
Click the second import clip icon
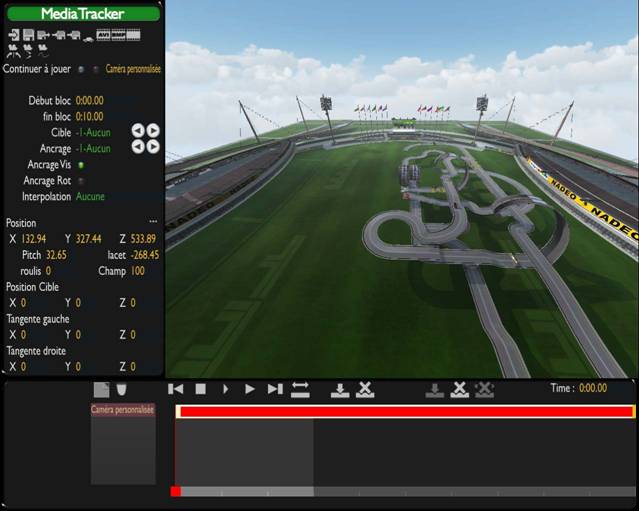(74, 35)
